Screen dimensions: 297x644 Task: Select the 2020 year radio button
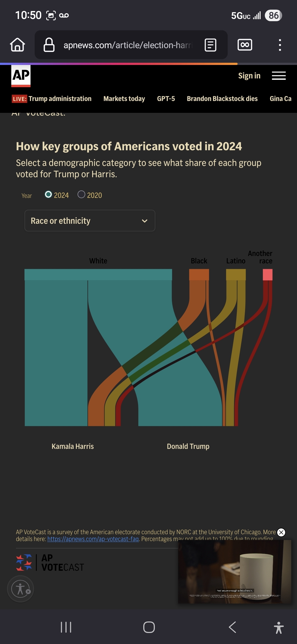81,195
